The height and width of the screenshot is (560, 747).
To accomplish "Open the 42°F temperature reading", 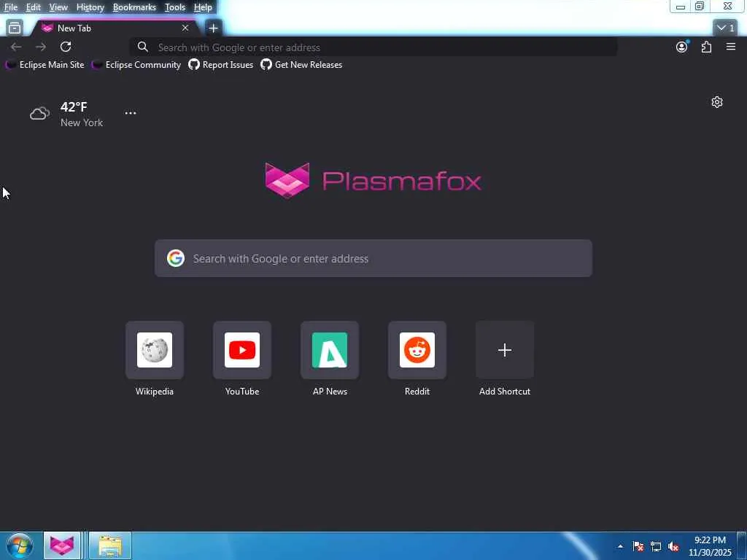I will pyautogui.click(x=74, y=106).
